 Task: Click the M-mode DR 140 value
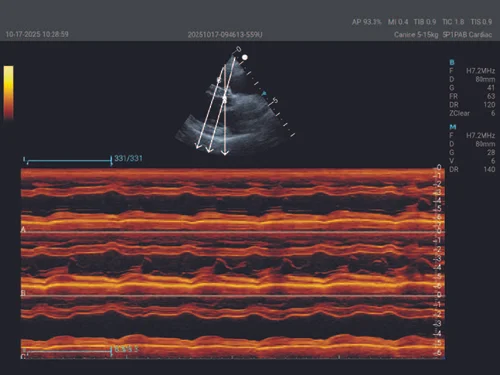(x=489, y=169)
